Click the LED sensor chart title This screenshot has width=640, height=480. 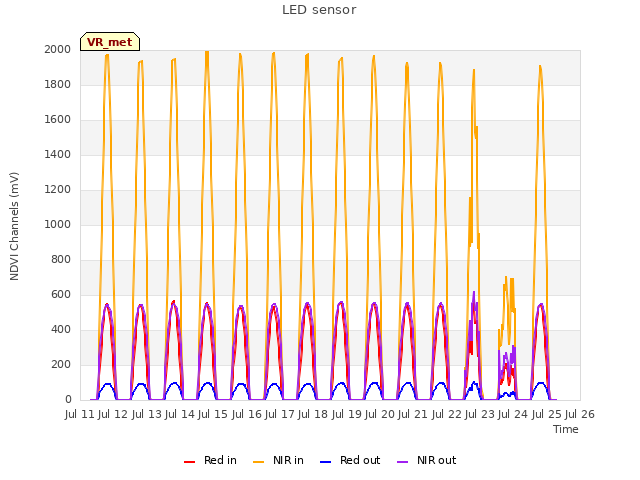click(x=319, y=10)
